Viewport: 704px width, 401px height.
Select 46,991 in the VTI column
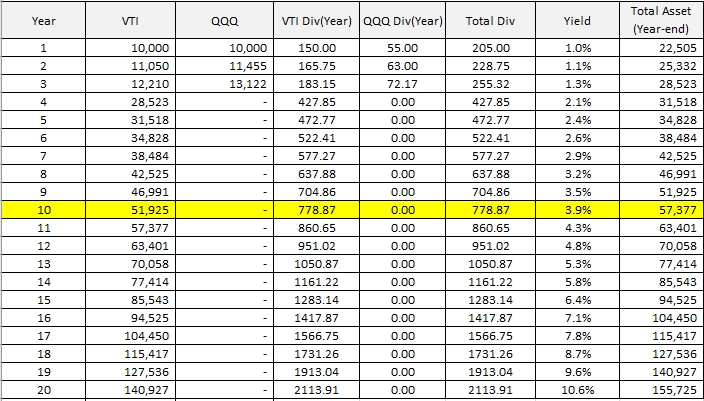(130, 192)
